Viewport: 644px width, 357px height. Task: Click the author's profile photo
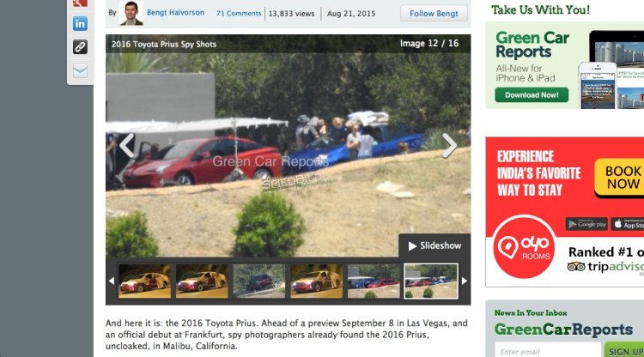click(x=131, y=13)
